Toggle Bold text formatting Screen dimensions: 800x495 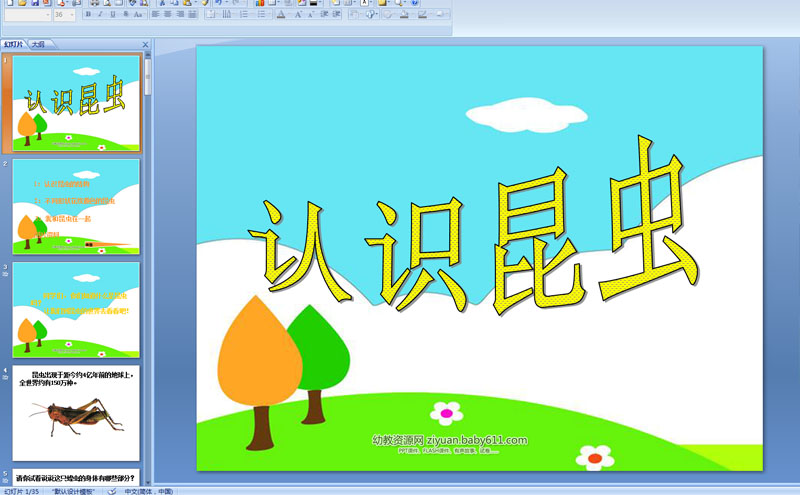(x=88, y=15)
